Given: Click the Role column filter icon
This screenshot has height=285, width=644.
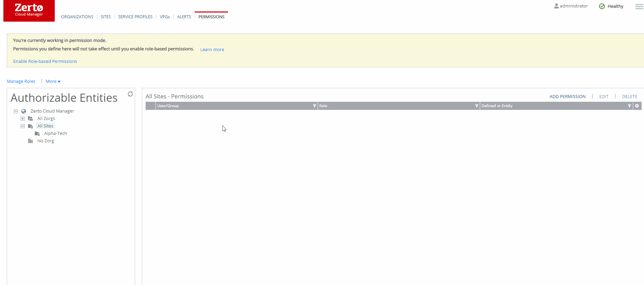Looking at the screenshot, I should tap(476, 106).
